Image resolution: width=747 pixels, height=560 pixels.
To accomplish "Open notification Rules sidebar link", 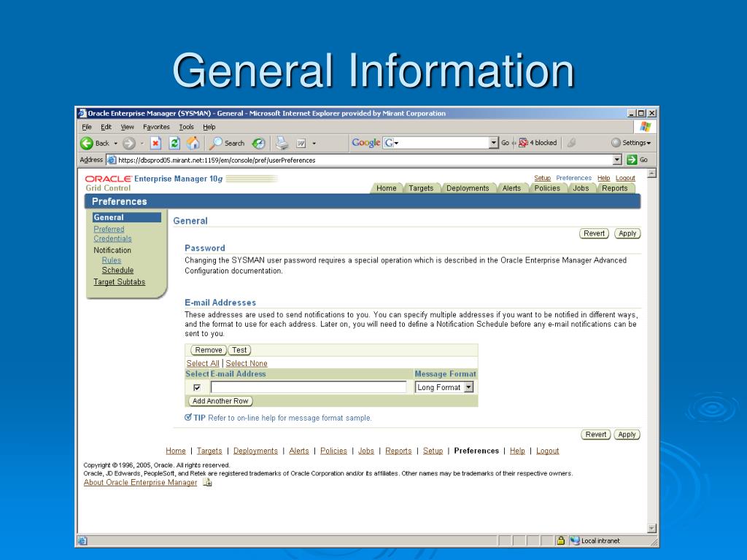I will [x=112, y=260].
